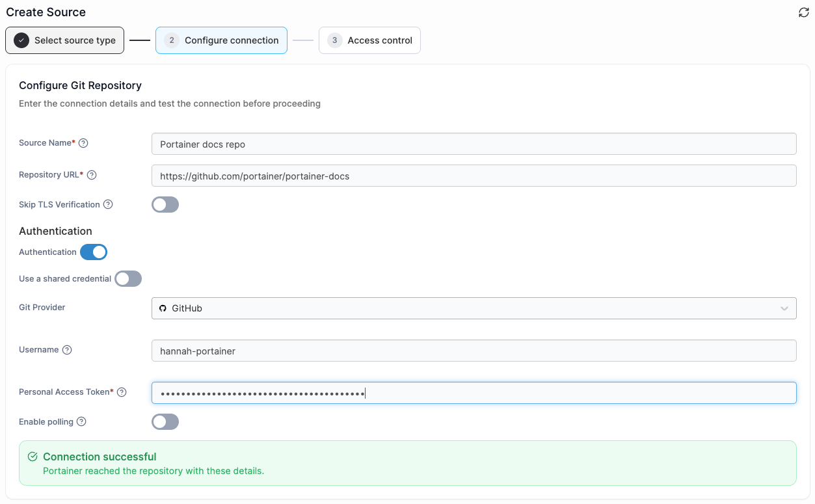Click the Create Source page title
The image size is (815, 504).
[x=46, y=12]
